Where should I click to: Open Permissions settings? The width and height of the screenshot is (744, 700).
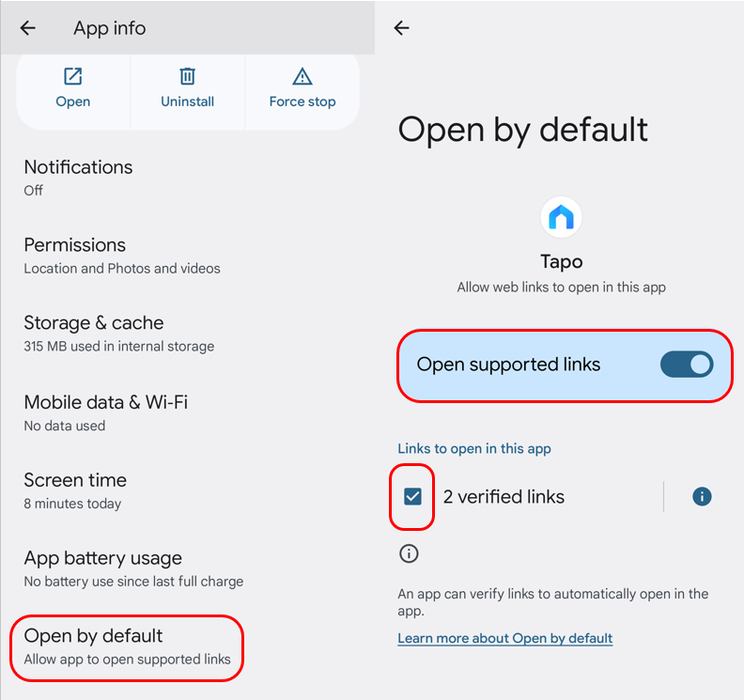188,256
